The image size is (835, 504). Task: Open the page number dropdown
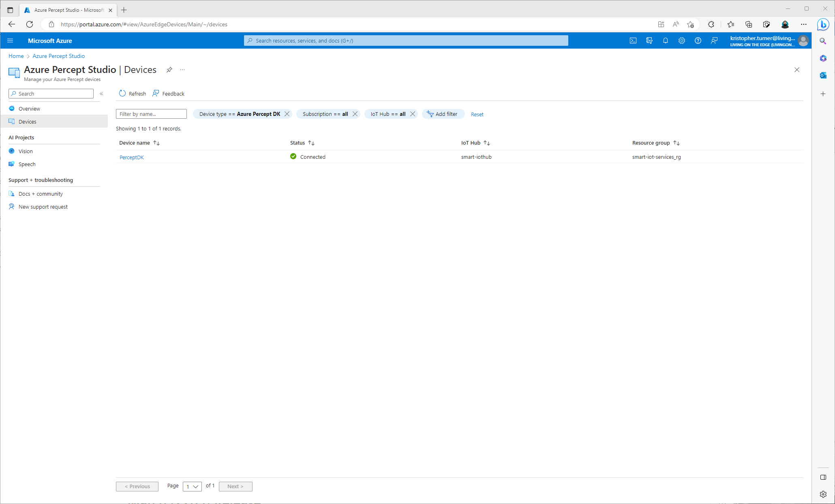click(192, 486)
